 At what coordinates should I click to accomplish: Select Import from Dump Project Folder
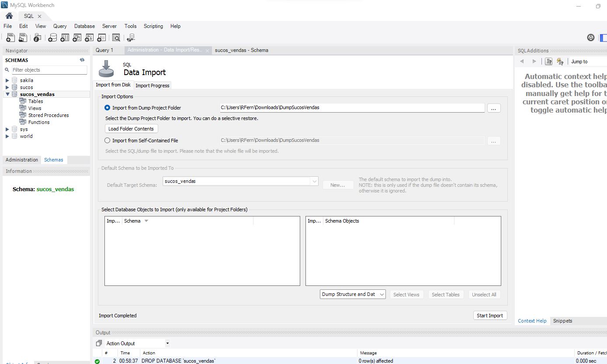point(108,108)
